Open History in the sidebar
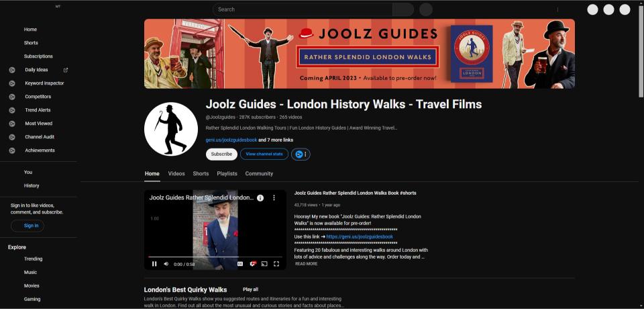The width and height of the screenshot is (644, 309). tap(32, 185)
